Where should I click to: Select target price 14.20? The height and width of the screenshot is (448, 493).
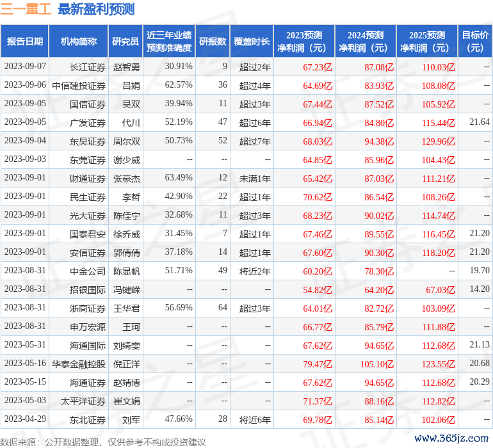pyautogui.click(x=480, y=289)
